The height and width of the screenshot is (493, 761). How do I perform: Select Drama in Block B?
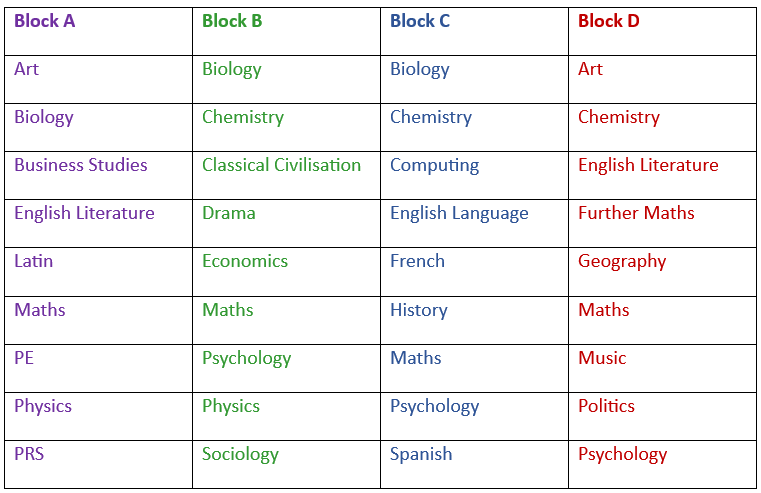pyautogui.click(x=228, y=213)
